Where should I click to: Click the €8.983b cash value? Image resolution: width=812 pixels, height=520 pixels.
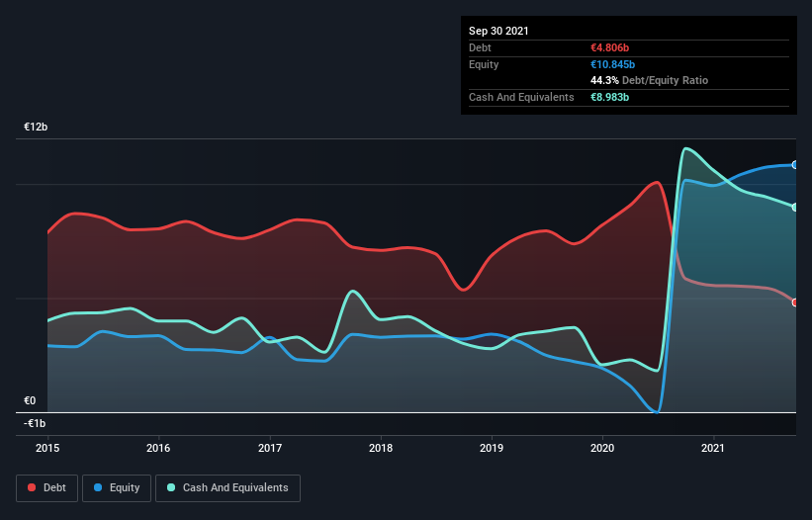coord(609,97)
